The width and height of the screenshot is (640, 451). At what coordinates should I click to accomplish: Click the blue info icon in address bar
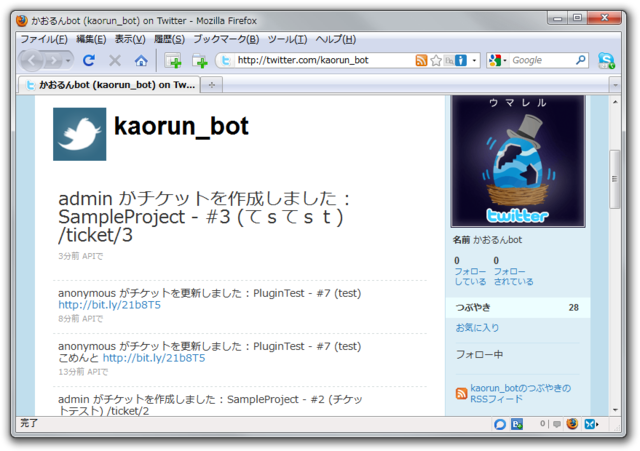tap(461, 60)
